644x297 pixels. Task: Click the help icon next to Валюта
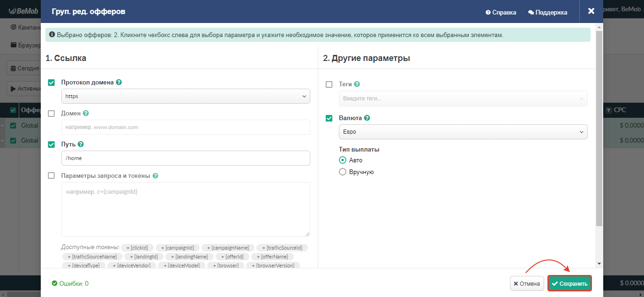coord(367,118)
